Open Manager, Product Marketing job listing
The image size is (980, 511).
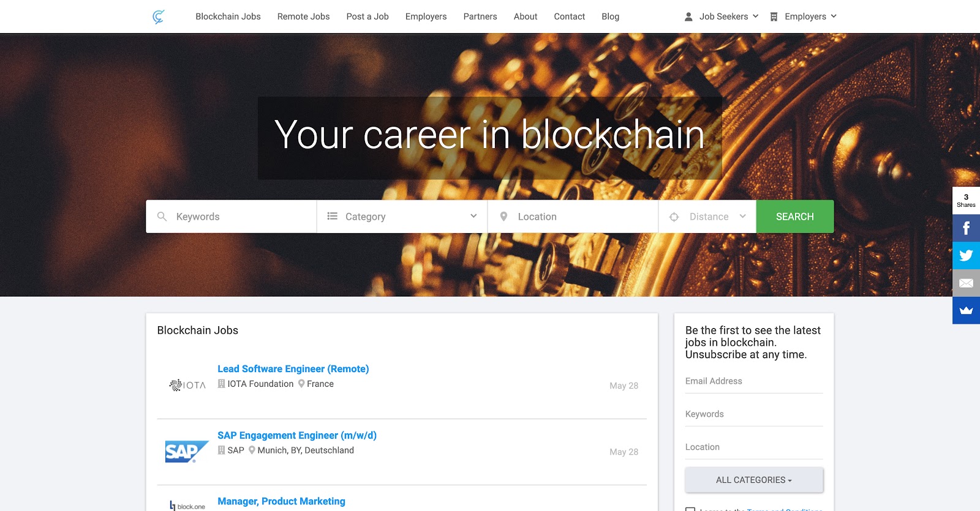281,501
